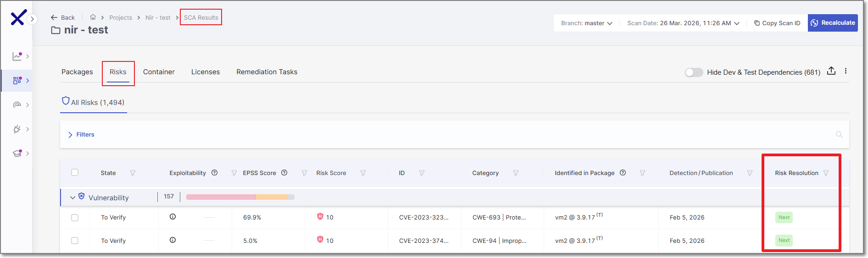Open the three-dot more options menu
868x258 pixels.
[x=846, y=71]
